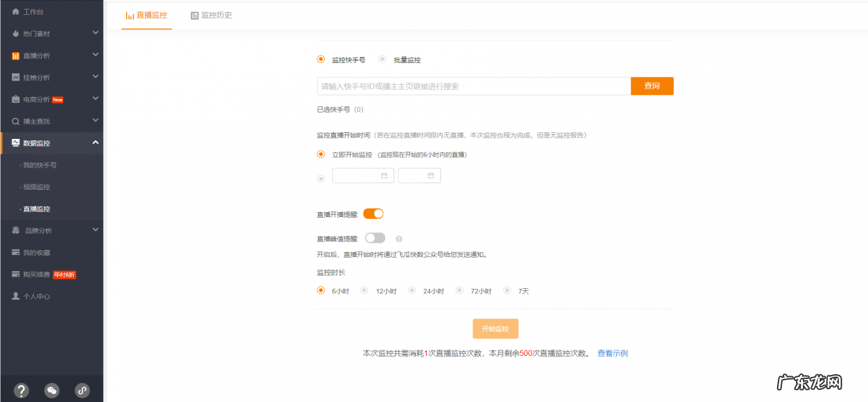The image size is (868, 402).
Task: Open the 查看示例 link
Action: tap(612, 353)
